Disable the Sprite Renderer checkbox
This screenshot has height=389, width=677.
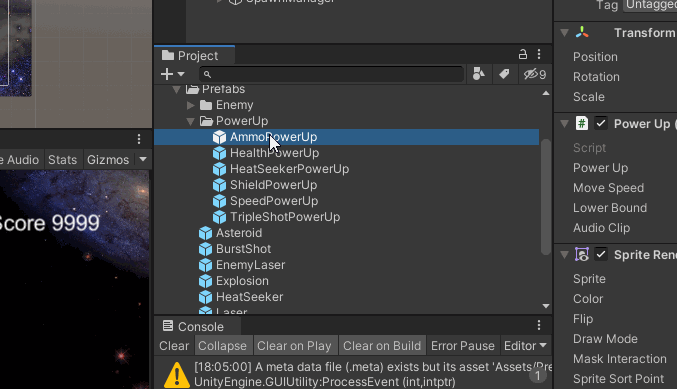tap(601, 254)
